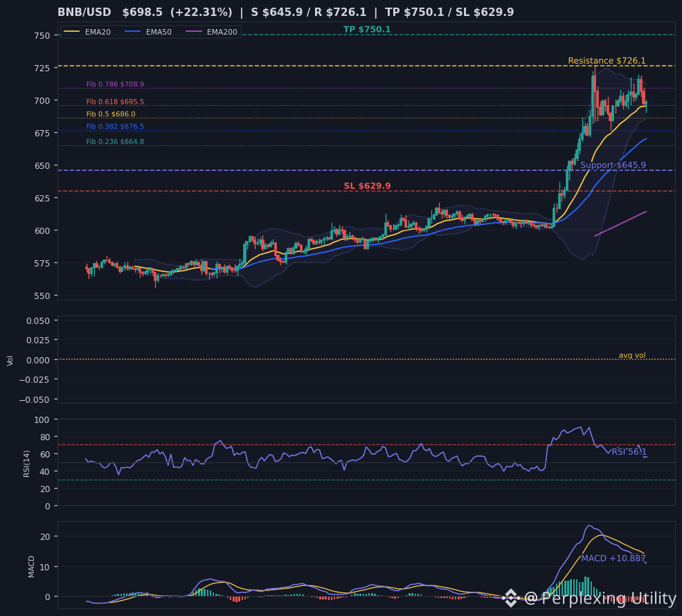Click the MACD +10.887 value label
The width and height of the screenshot is (682, 616).
pyautogui.click(x=613, y=558)
